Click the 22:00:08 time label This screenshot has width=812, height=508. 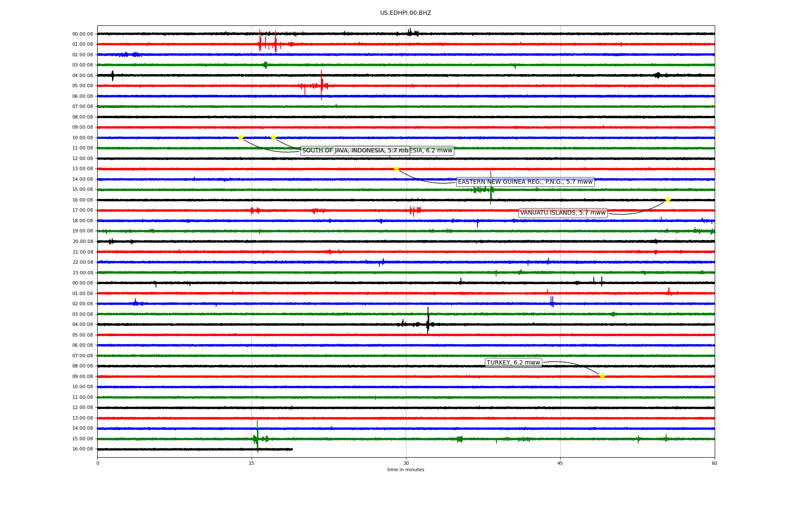pyautogui.click(x=82, y=262)
